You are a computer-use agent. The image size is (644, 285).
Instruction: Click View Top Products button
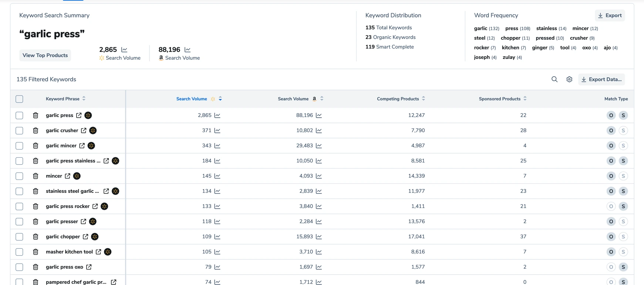coord(45,56)
